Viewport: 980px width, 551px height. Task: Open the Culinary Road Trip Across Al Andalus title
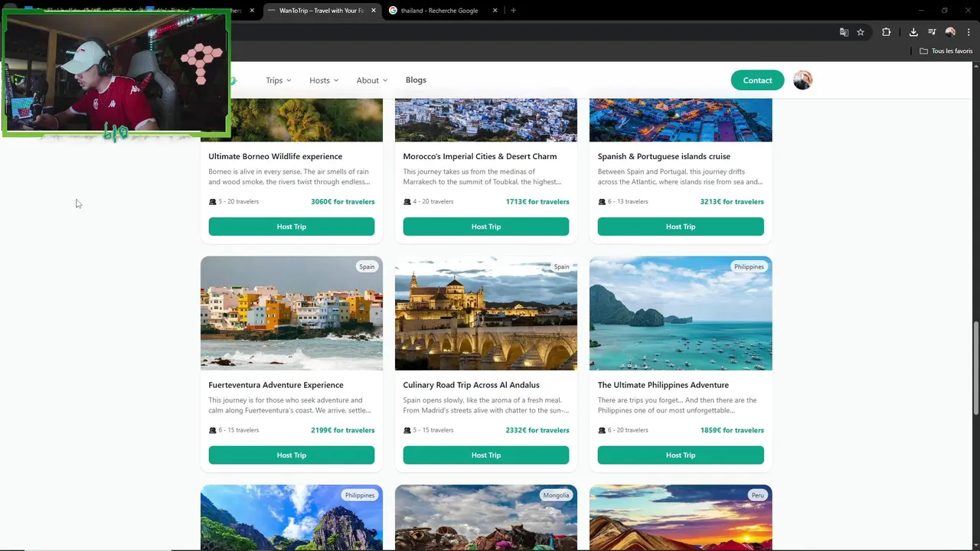tap(472, 385)
